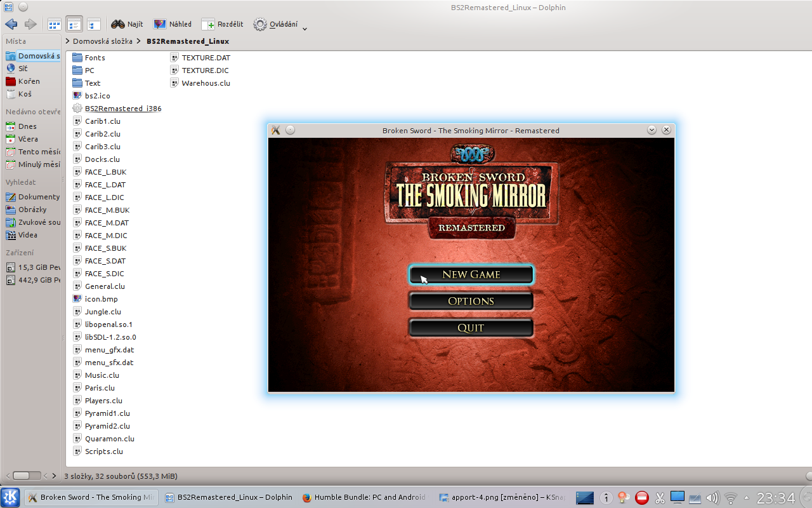Expand the toolbar overflow chevron

305,28
